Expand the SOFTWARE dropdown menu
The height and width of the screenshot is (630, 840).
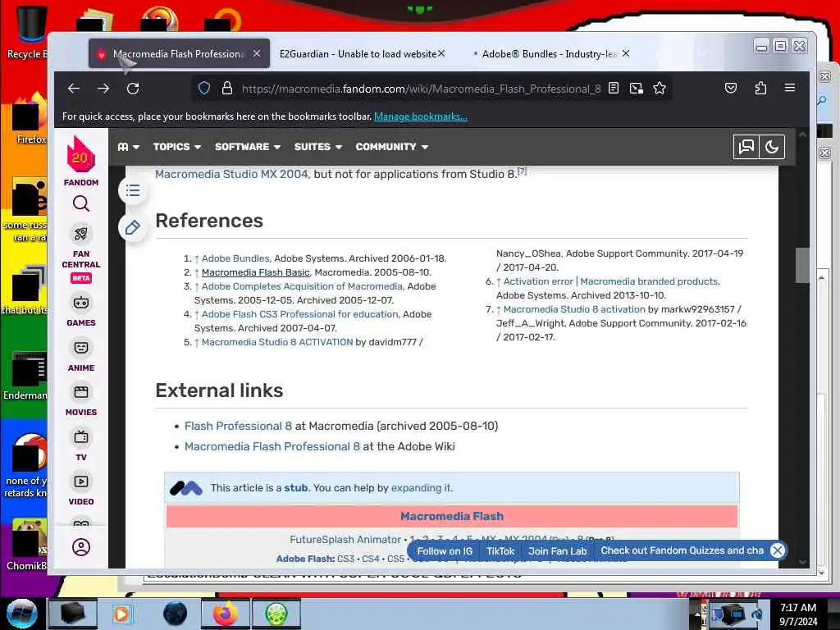click(248, 147)
